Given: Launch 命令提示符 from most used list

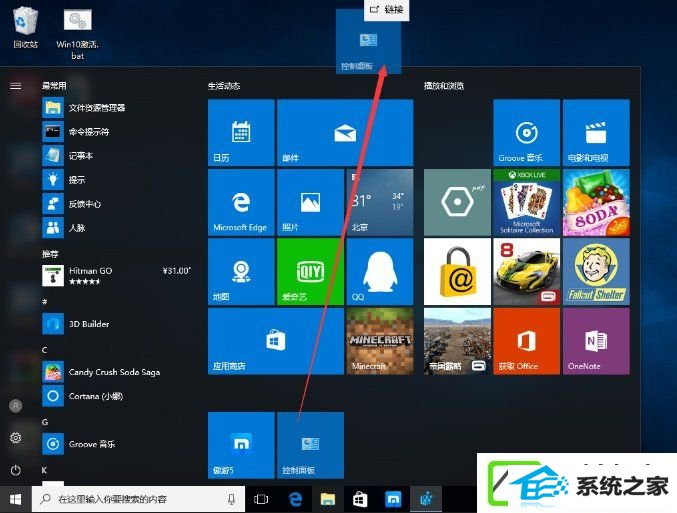Looking at the screenshot, I should pyautogui.click(x=117, y=132).
